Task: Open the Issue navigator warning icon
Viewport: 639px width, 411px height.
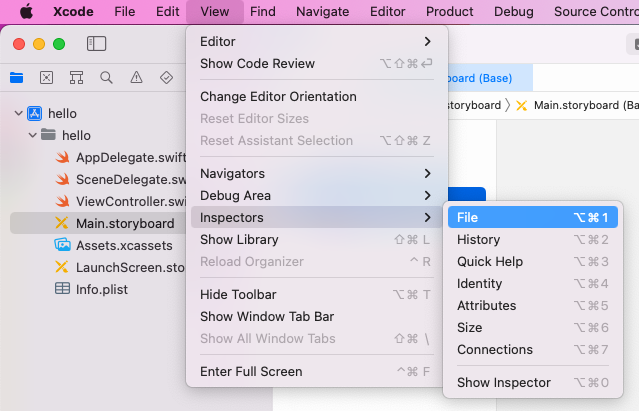Action: [136, 77]
